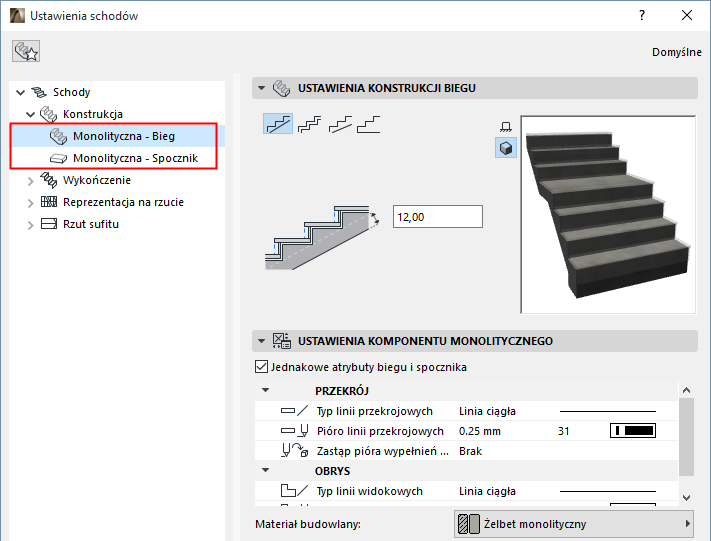
Task: Expand the Wykończenie tree node
Action: point(30,181)
